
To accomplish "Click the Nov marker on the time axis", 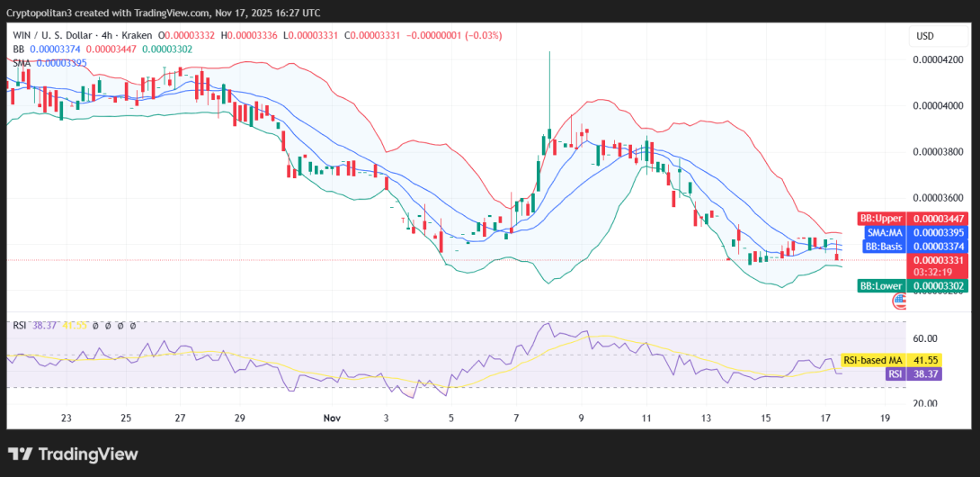I will pos(332,418).
